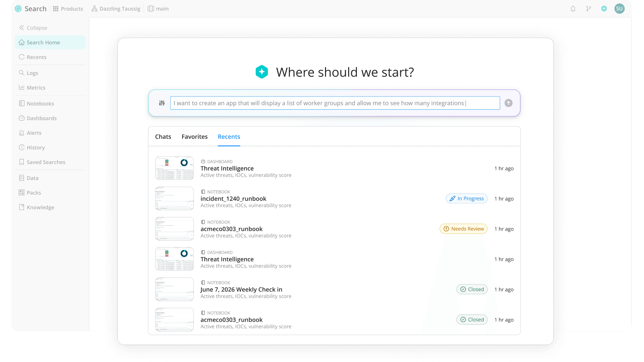Select the Recents tab
Screen dimensions: 644x362
click(229, 136)
